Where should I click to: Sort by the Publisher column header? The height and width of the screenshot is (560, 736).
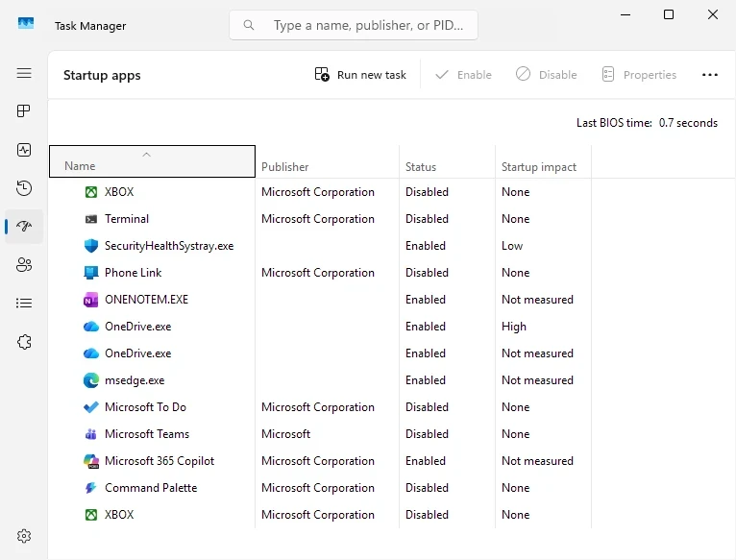(x=327, y=161)
